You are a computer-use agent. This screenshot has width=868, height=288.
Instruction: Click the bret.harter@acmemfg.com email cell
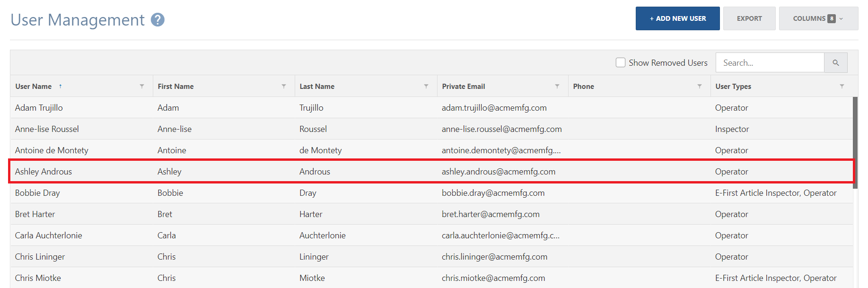pyautogui.click(x=502, y=214)
